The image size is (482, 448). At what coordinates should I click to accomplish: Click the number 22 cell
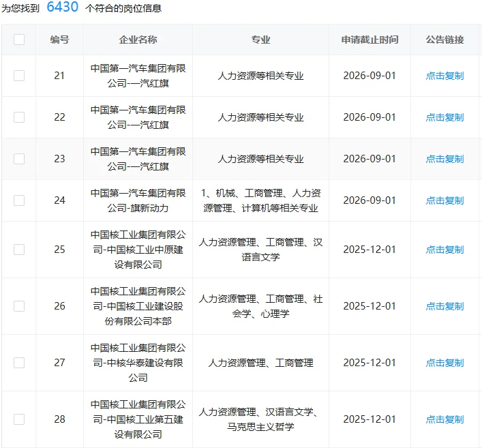pos(59,117)
